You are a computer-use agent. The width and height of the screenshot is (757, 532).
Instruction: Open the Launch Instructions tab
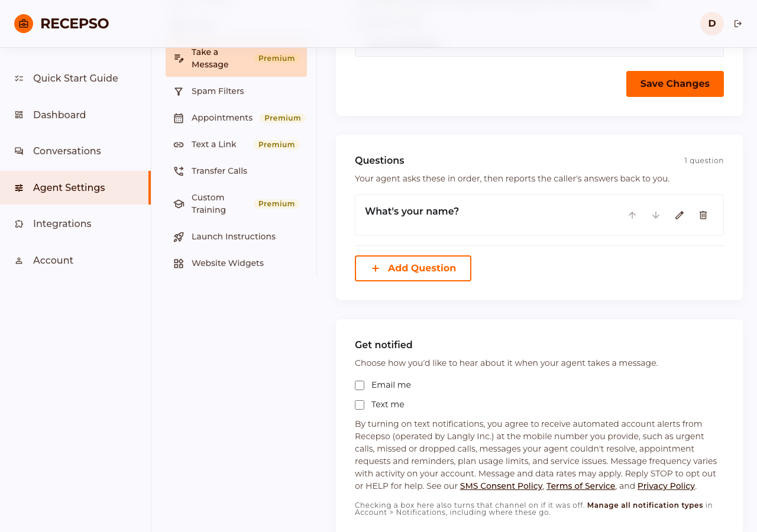236,237
